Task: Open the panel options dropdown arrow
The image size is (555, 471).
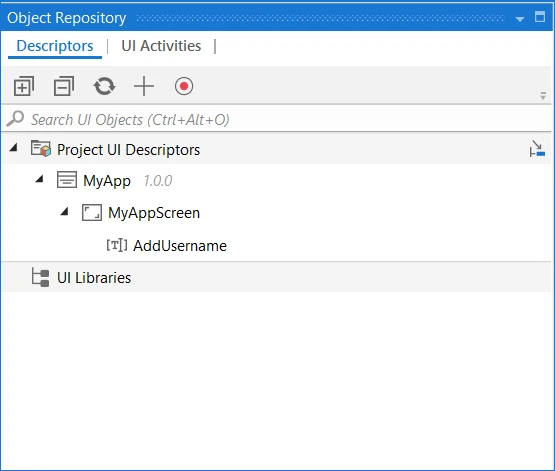Action: (x=520, y=19)
